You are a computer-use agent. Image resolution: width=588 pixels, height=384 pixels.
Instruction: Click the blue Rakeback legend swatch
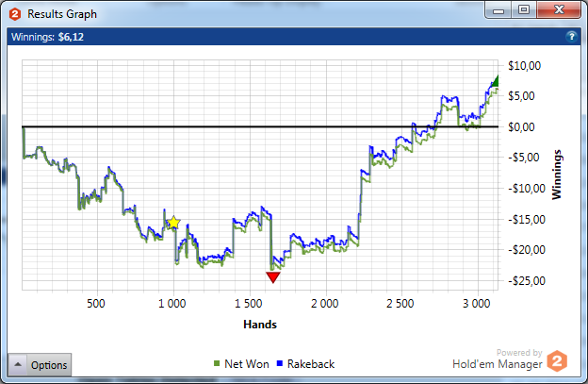click(x=279, y=363)
